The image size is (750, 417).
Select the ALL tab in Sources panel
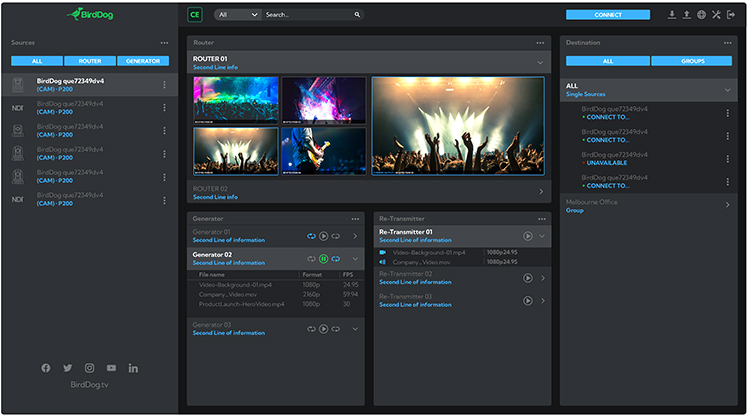pyautogui.click(x=37, y=61)
